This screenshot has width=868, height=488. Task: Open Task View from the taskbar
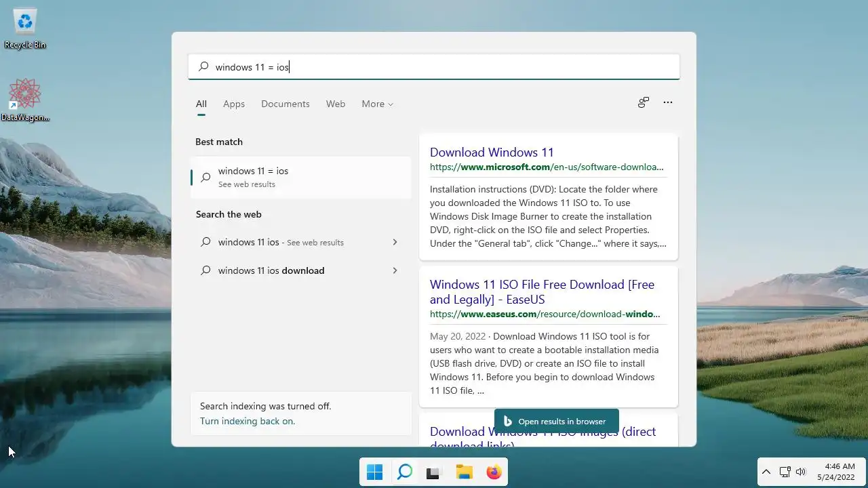(433, 472)
